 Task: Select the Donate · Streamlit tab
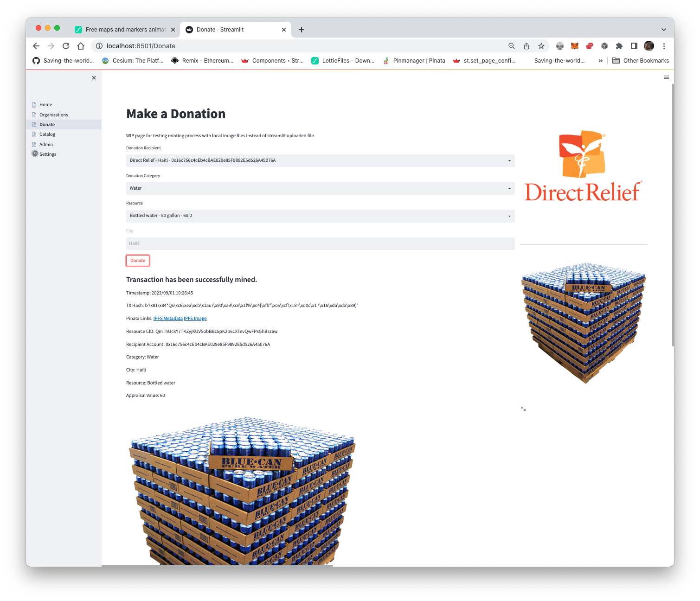pyautogui.click(x=236, y=30)
